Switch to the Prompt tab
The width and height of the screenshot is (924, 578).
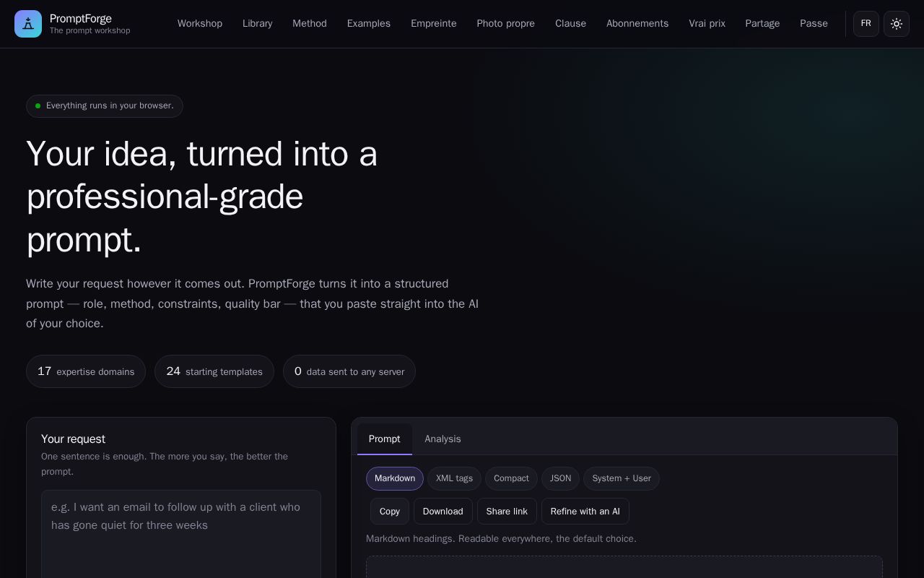[385, 439]
